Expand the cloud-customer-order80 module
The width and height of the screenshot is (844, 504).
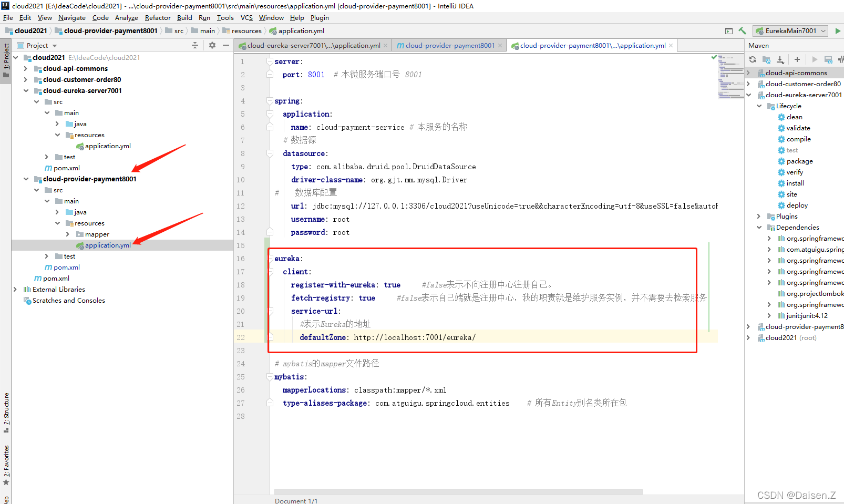pos(25,80)
